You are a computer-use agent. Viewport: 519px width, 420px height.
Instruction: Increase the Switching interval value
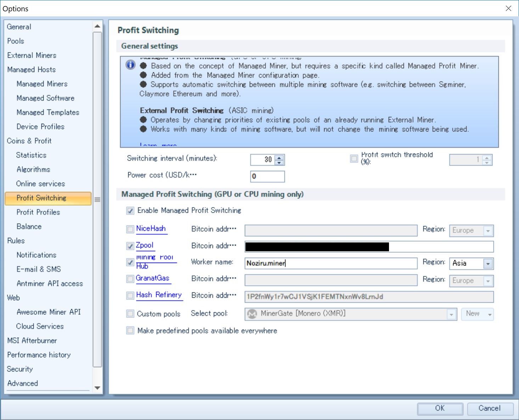click(x=280, y=157)
